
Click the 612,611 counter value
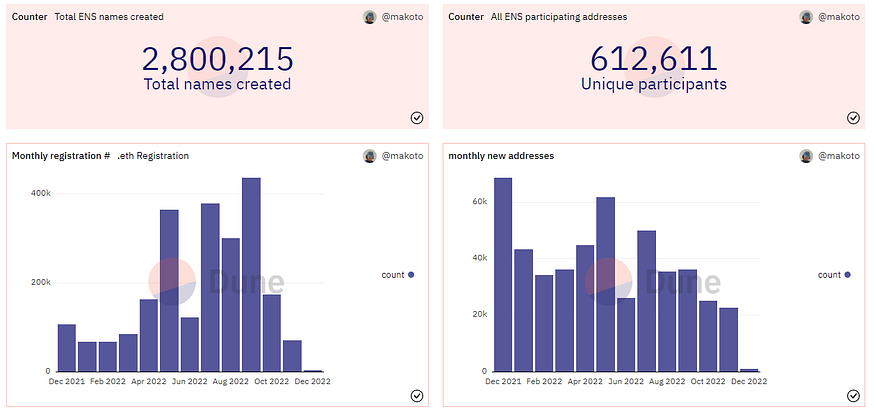pyautogui.click(x=654, y=59)
